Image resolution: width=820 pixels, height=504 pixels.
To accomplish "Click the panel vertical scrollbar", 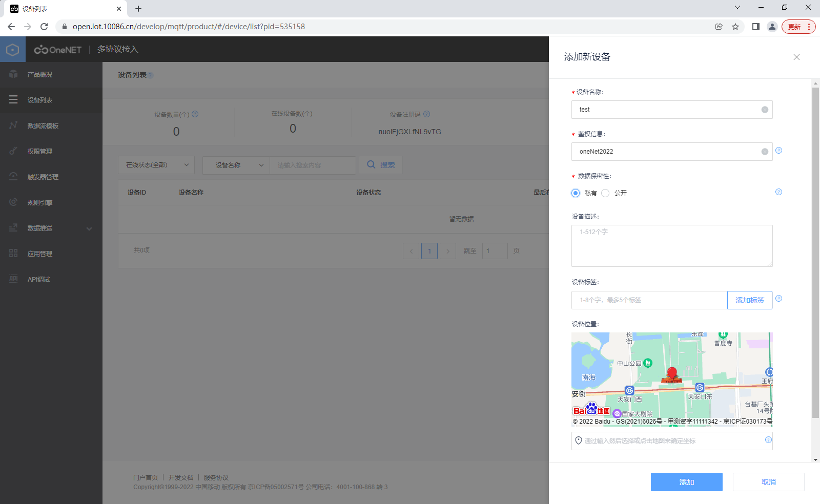I will [x=815, y=253].
